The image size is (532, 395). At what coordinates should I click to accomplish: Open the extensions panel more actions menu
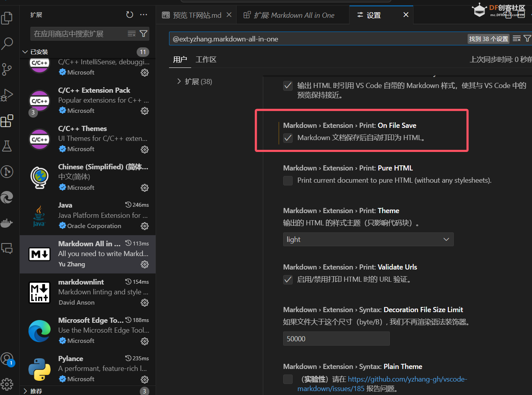(144, 15)
